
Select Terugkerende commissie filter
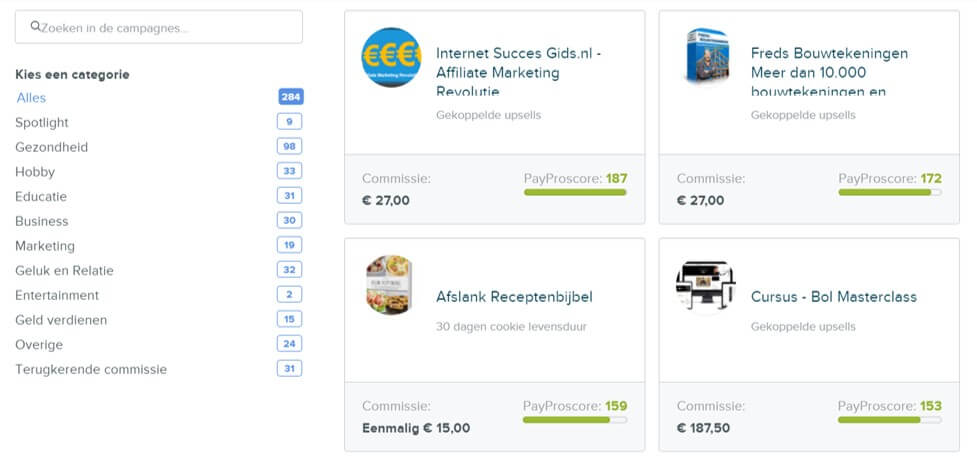tap(91, 369)
